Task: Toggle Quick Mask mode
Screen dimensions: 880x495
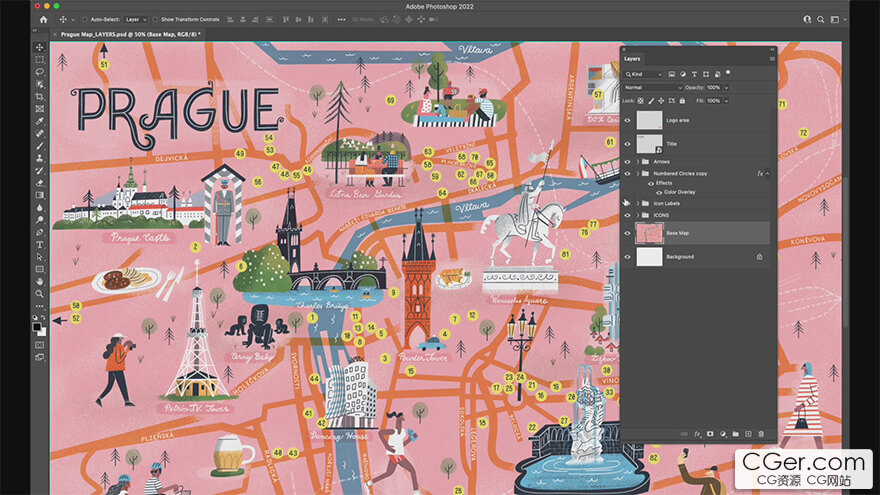Action: [39, 345]
